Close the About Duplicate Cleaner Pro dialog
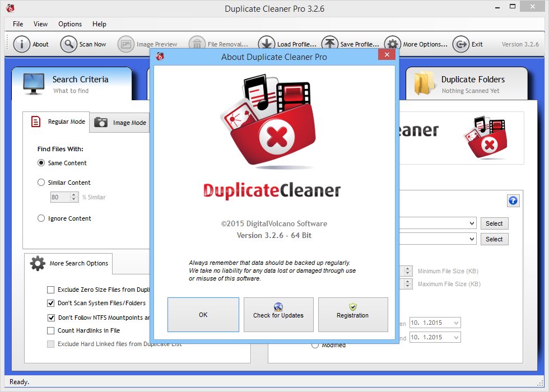This screenshot has width=549, height=392. tap(387, 55)
